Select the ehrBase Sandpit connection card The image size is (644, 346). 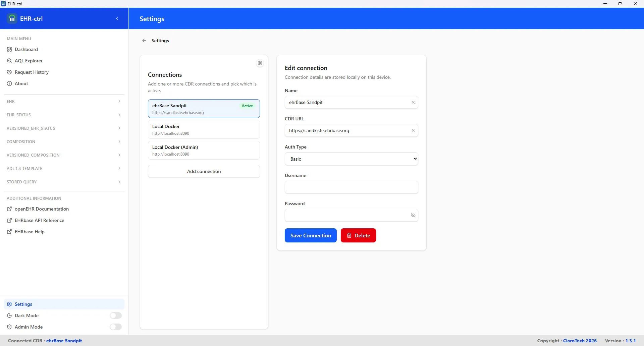point(204,109)
